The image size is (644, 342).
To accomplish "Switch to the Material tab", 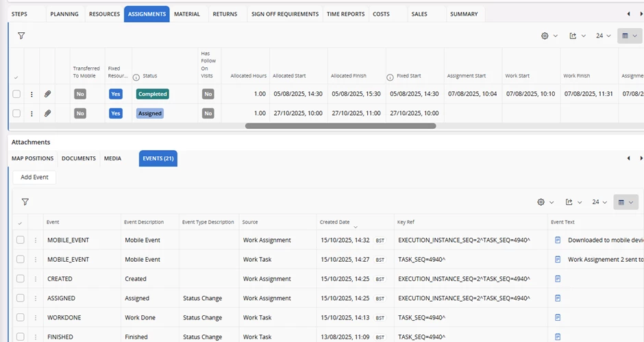I will pos(187,14).
